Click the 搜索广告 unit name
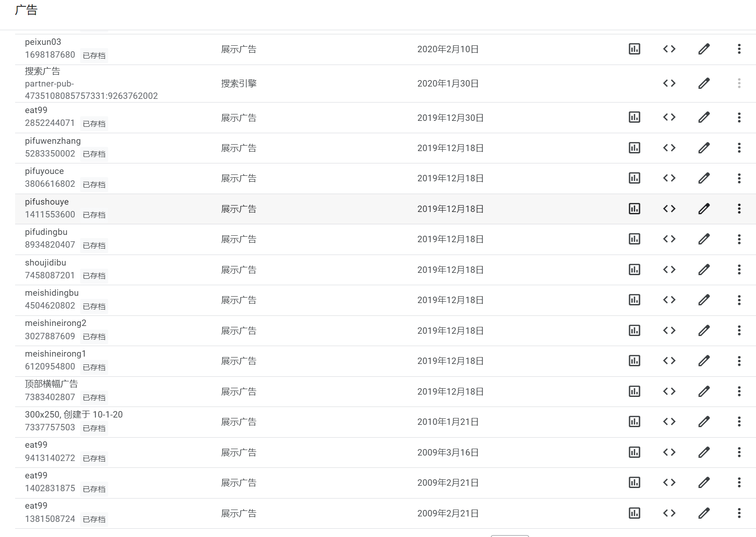Viewport: 756px width, 537px height. (42, 71)
